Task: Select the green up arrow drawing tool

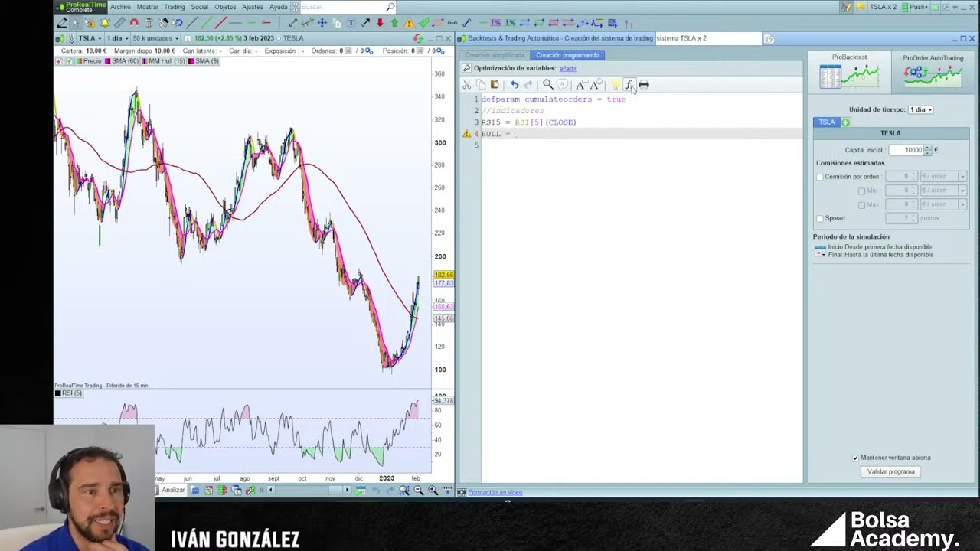Action: click(x=394, y=23)
